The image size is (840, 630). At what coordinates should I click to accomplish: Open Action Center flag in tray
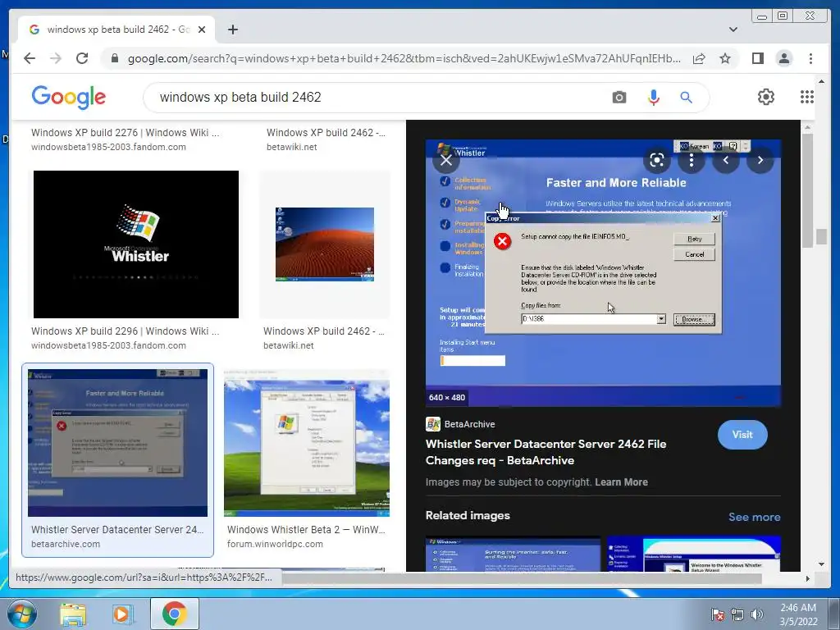coord(717,614)
